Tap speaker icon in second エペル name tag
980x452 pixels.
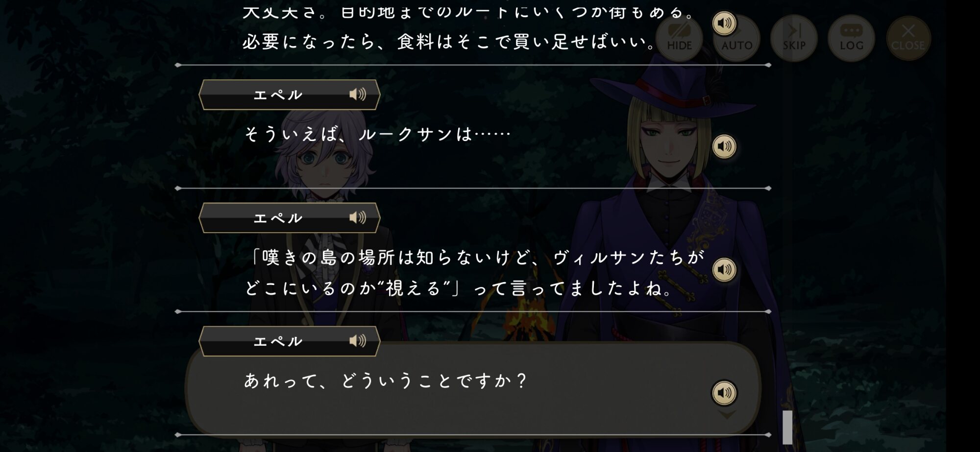click(x=358, y=218)
